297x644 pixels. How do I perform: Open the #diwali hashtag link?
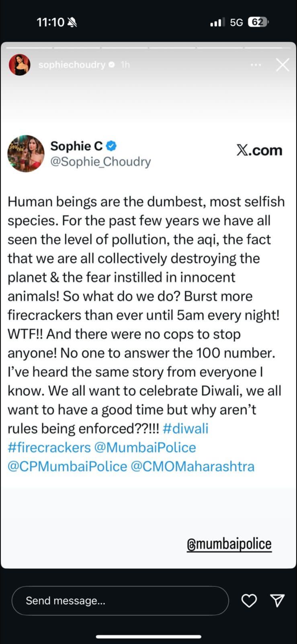click(186, 428)
